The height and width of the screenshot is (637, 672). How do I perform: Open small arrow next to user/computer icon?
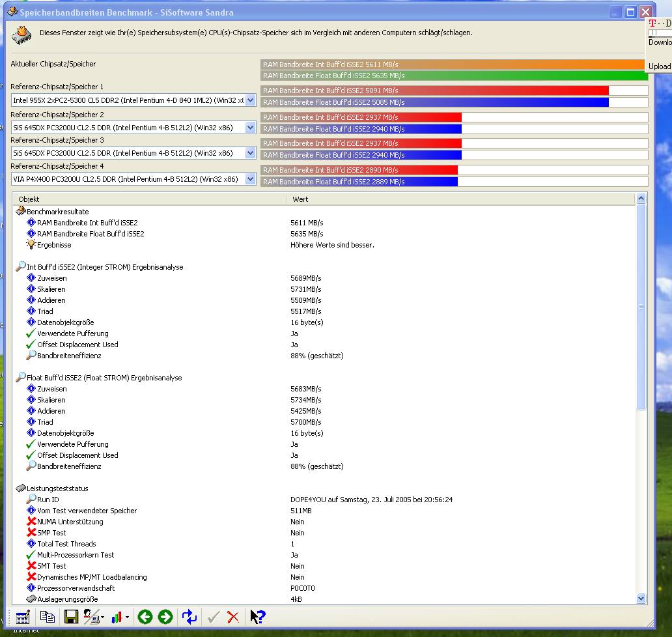pos(102,617)
